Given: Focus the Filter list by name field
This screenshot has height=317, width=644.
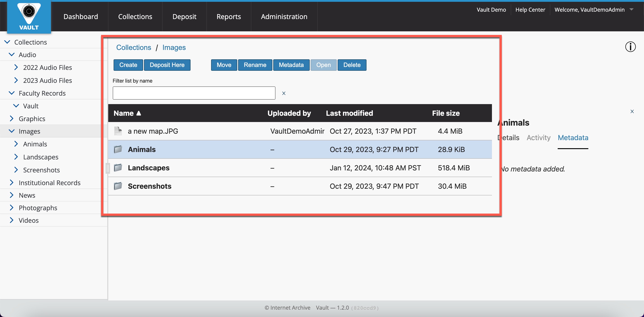Looking at the screenshot, I should pyautogui.click(x=194, y=93).
